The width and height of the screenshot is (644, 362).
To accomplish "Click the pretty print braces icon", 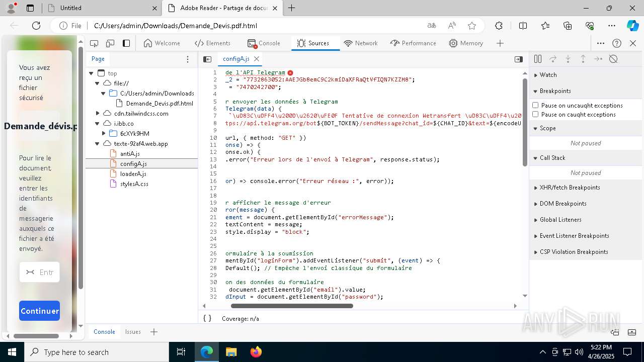I will [x=207, y=318].
